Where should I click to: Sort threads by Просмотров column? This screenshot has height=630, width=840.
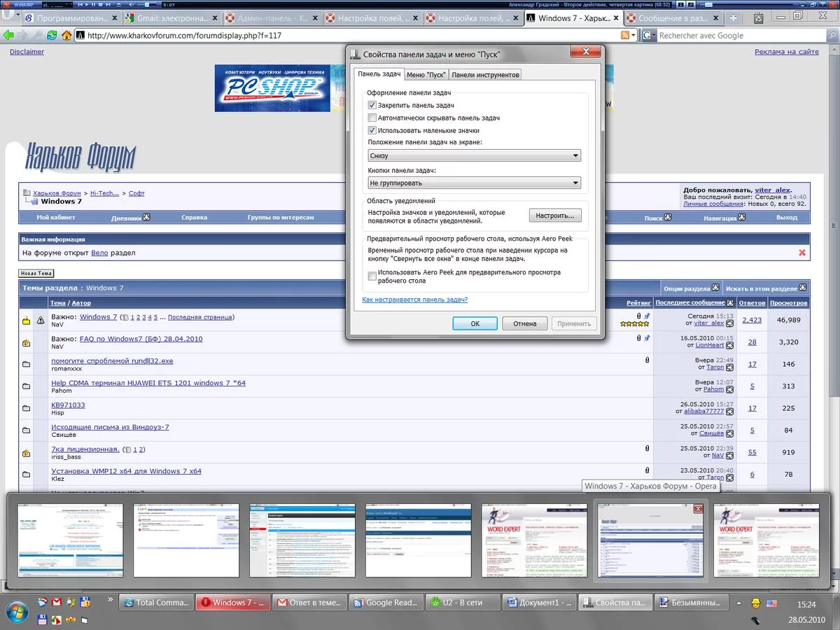(x=788, y=303)
